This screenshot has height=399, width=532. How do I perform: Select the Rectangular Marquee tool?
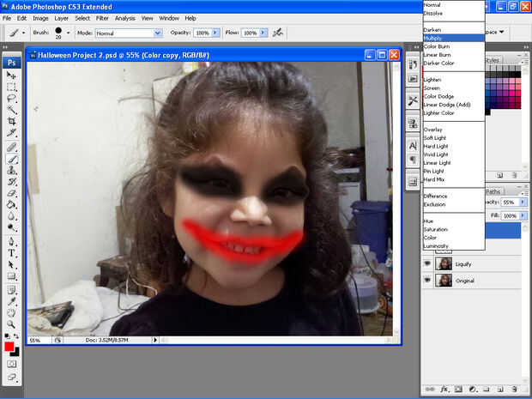tap(11, 88)
